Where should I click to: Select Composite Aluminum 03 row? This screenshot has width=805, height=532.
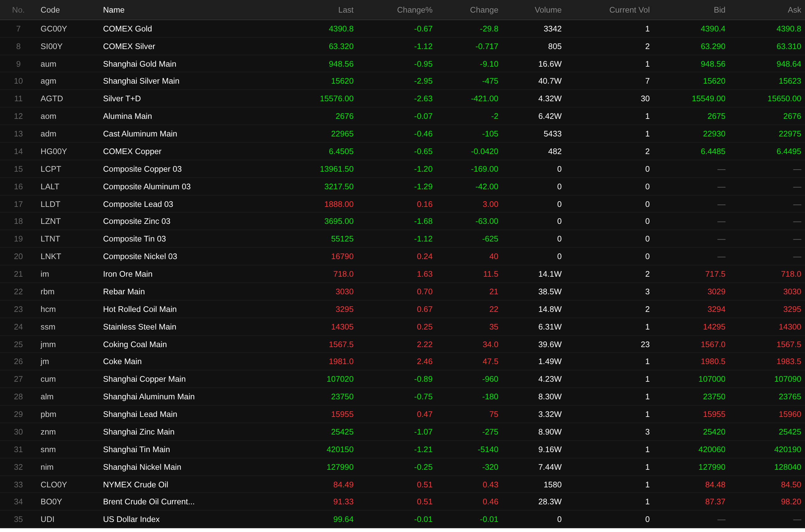[x=402, y=187]
